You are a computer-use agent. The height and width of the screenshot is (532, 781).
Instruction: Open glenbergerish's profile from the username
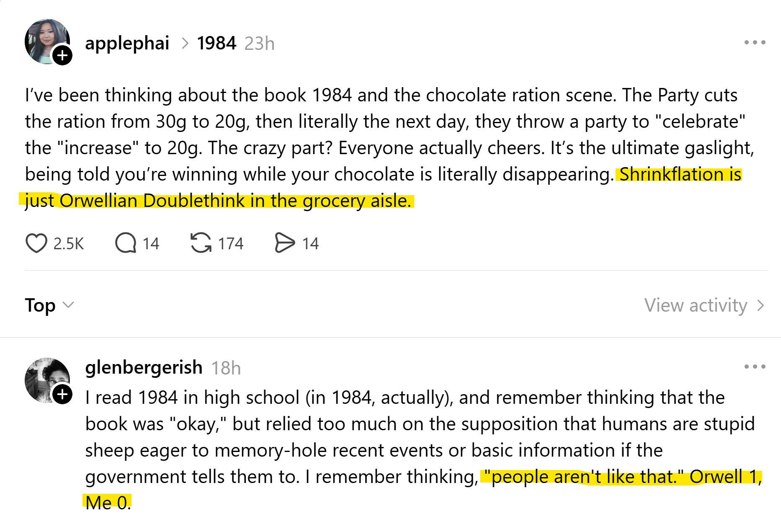click(x=144, y=367)
